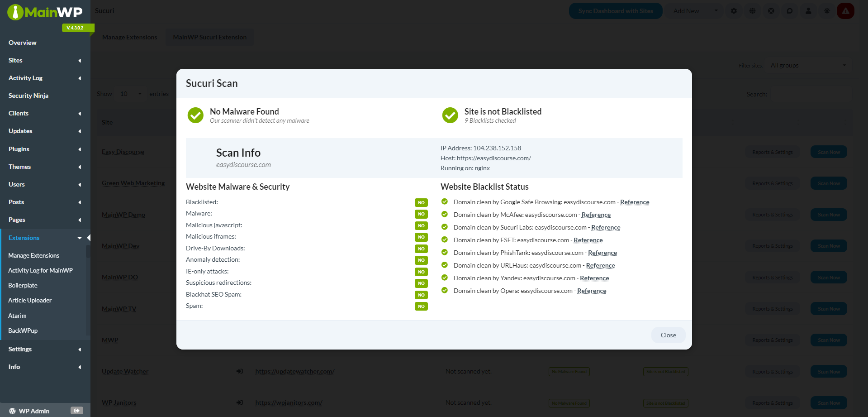Click the login arrow icon for WP Janitors
The image size is (868, 417).
tap(240, 403)
